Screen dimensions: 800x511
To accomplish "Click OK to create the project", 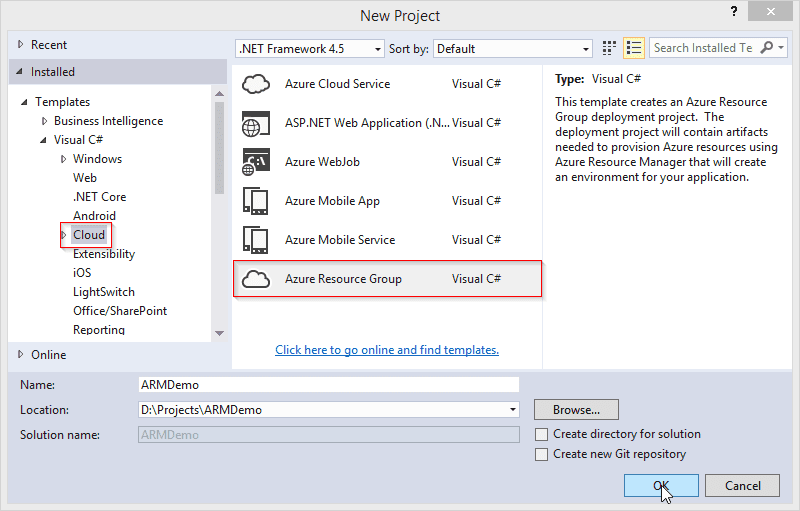I will 661,486.
